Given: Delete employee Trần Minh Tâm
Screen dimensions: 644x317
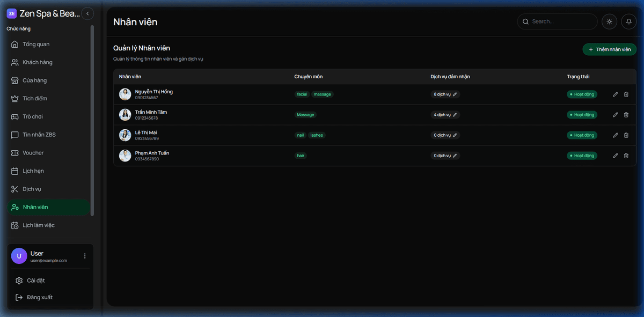Looking at the screenshot, I should 626,115.
